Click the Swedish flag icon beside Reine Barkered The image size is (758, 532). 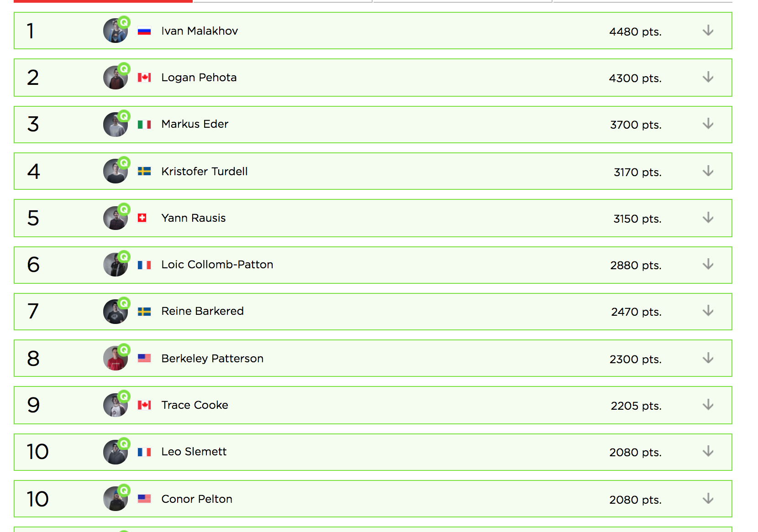tap(144, 312)
